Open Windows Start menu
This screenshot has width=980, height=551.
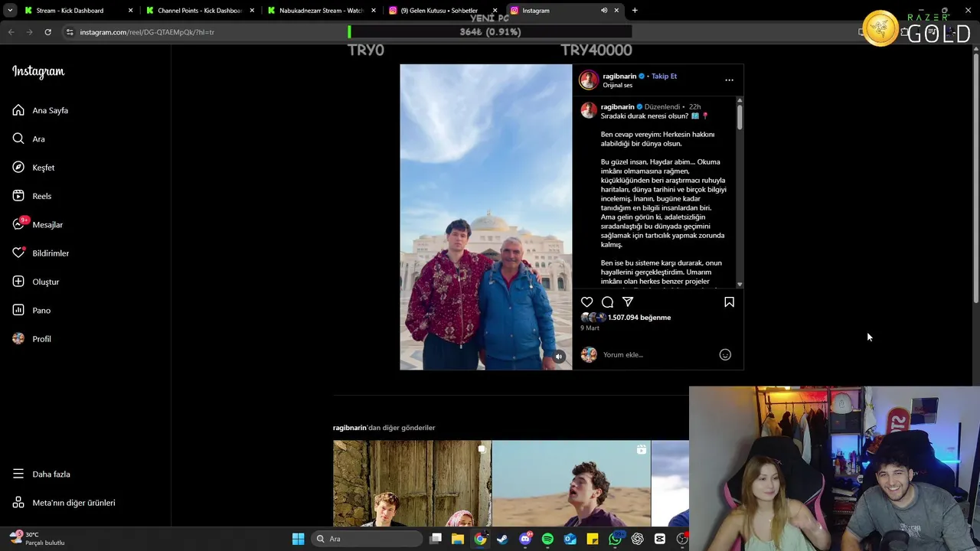click(x=298, y=539)
